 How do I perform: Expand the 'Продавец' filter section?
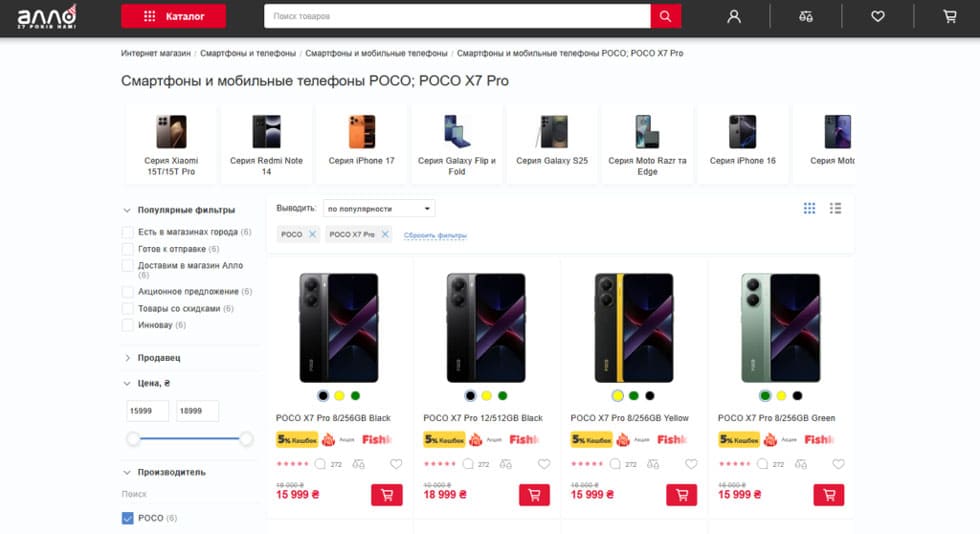point(158,358)
